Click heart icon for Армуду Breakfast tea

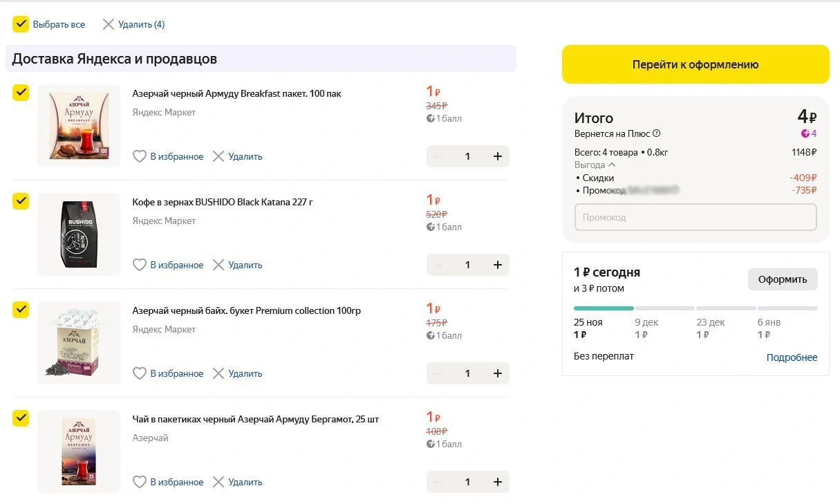[140, 156]
